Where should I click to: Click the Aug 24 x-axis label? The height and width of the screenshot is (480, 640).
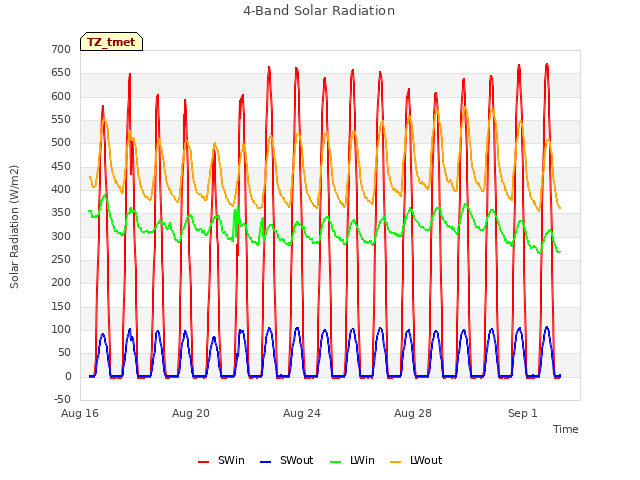[302, 413]
